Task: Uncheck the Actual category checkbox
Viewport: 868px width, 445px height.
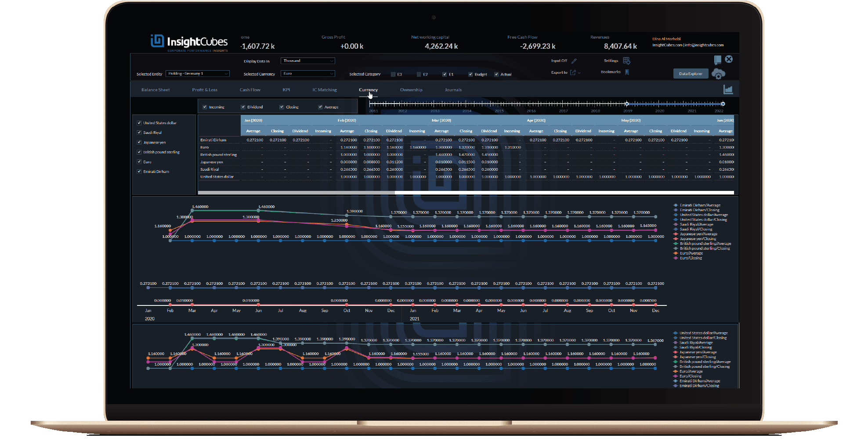Action: [496, 75]
